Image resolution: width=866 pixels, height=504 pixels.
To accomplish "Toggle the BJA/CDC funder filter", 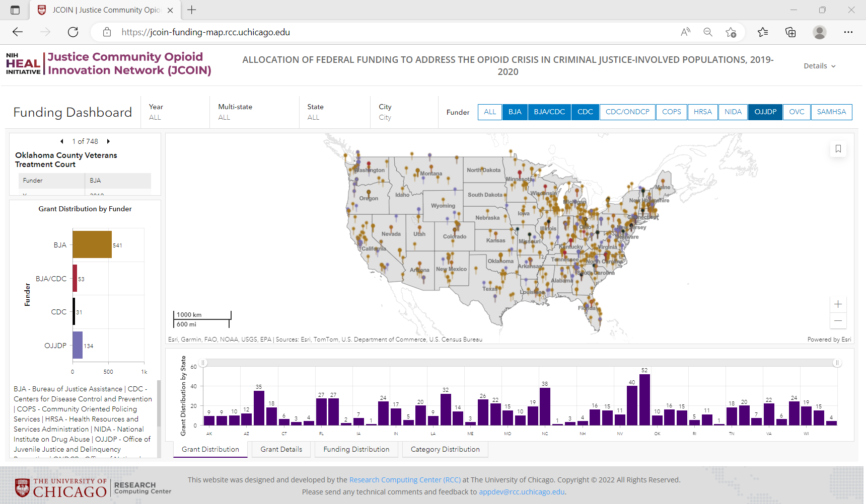I will coord(549,112).
